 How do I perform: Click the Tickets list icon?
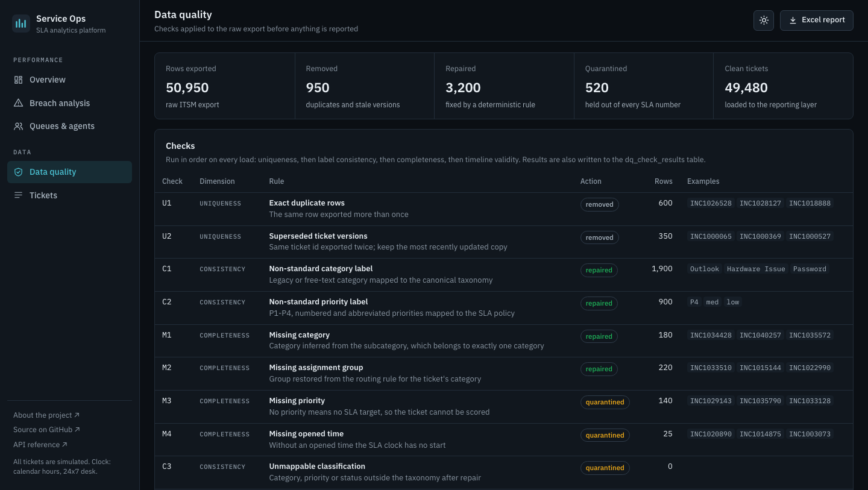(x=18, y=195)
